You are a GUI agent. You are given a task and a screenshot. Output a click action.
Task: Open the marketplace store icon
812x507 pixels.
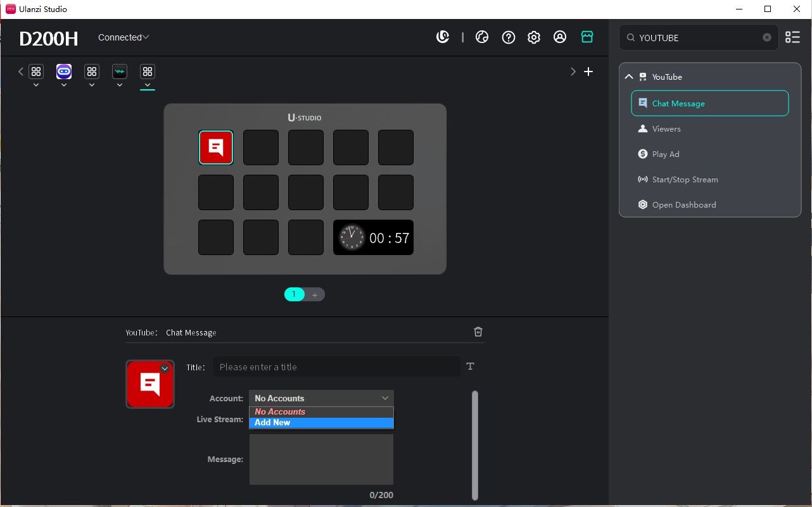[587, 37]
